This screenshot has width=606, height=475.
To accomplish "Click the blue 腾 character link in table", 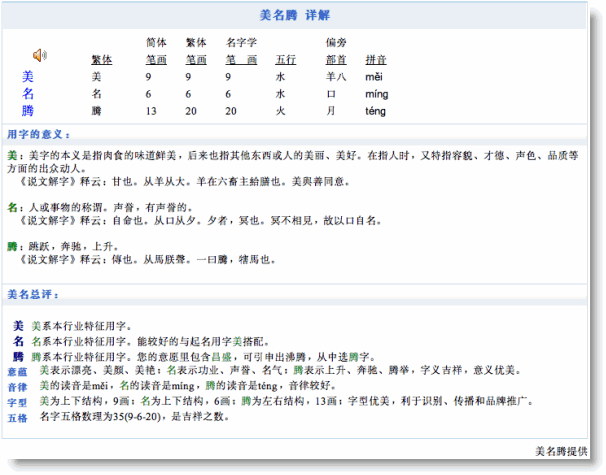I will [28, 111].
